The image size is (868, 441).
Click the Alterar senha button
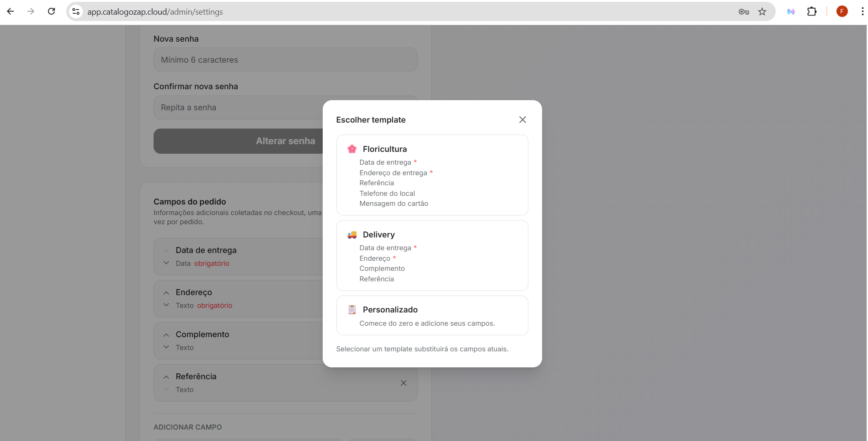[286, 141]
